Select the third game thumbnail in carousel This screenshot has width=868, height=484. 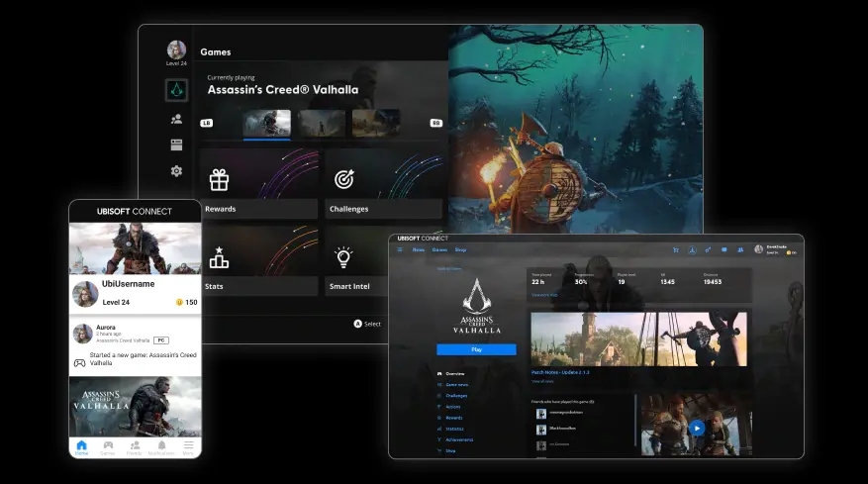[376, 123]
